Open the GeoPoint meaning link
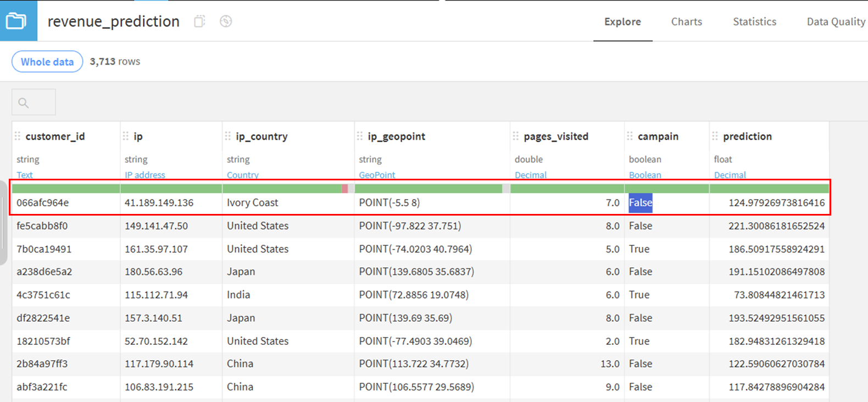 377,175
